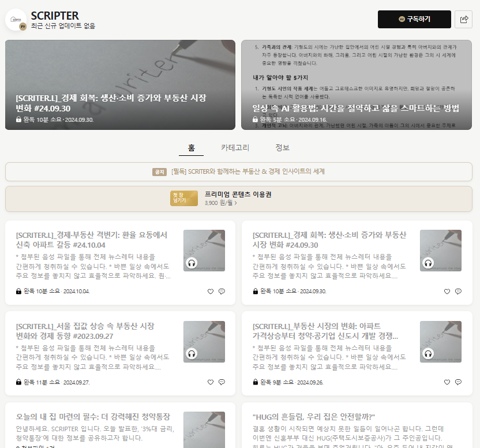Expand the 3,900 원/월 chevron arrow
Screen dimensions: 480x448
[235, 203]
